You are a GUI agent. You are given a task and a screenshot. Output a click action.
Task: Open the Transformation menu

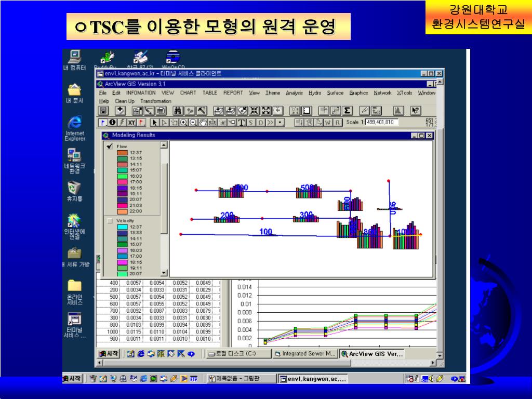click(156, 101)
